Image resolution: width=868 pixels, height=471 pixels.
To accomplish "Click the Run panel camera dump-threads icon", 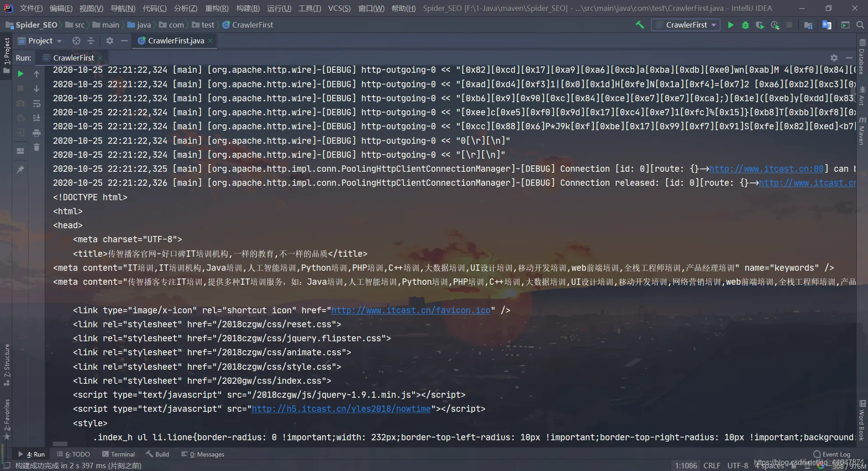I will tap(20, 104).
